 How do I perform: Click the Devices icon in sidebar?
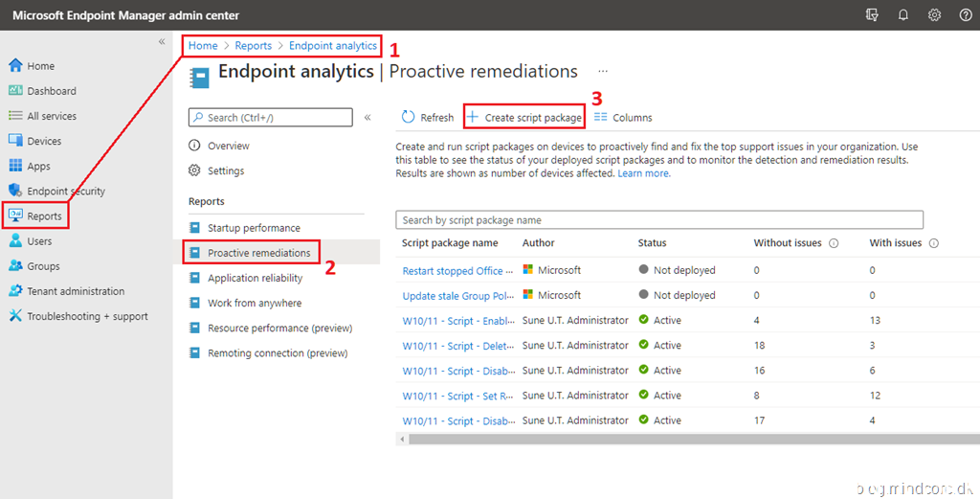[15, 141]
